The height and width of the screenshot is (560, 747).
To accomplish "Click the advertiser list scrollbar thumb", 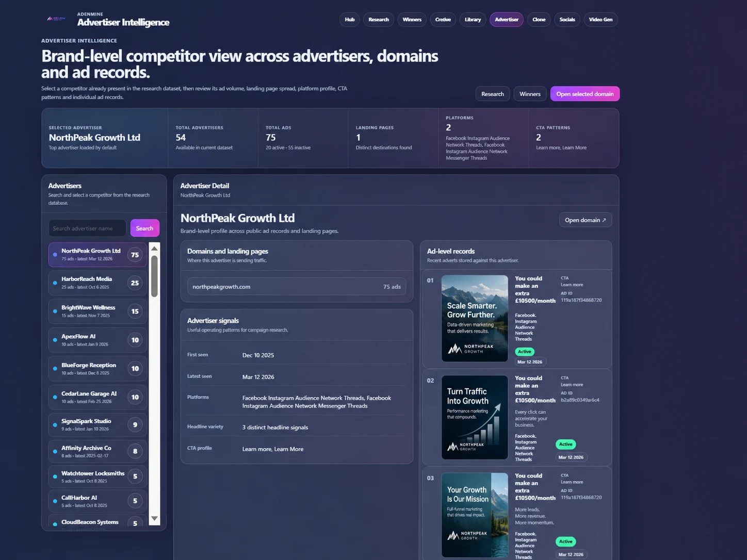I will pos(154,276).
